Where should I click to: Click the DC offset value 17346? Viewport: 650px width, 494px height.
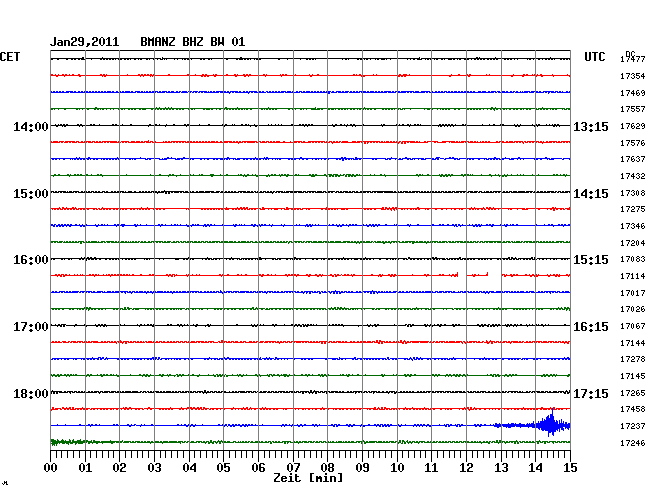coord(633,227)
